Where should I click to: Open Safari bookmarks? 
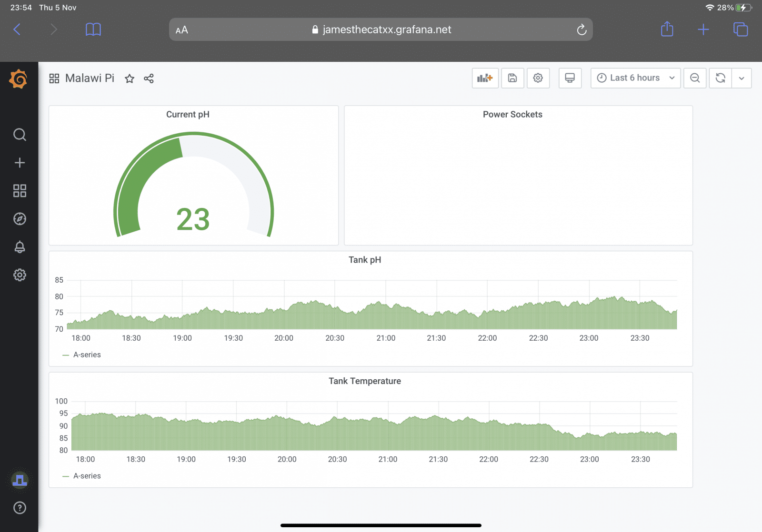pos(93,30)
